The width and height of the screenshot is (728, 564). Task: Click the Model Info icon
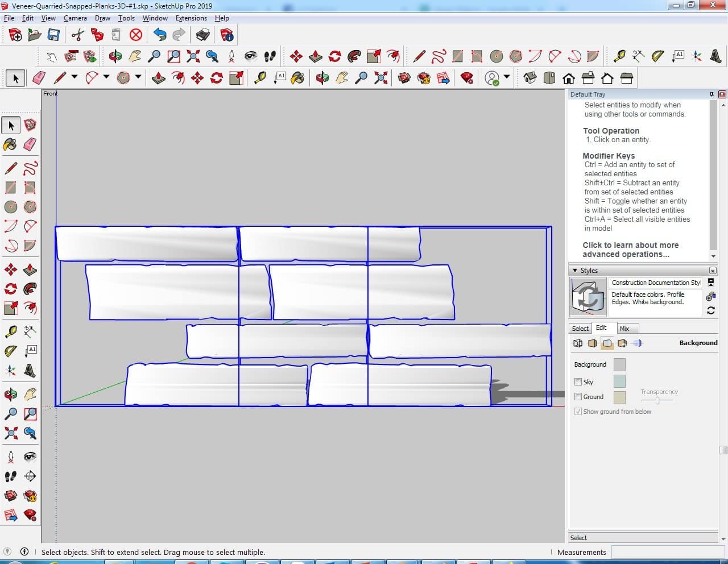coord(227,35)
